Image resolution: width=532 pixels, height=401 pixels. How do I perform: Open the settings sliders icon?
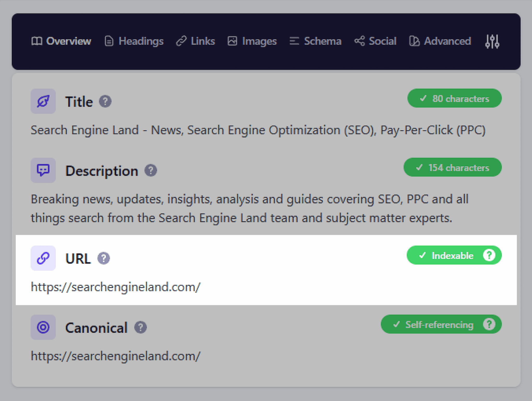coord(492,42)
